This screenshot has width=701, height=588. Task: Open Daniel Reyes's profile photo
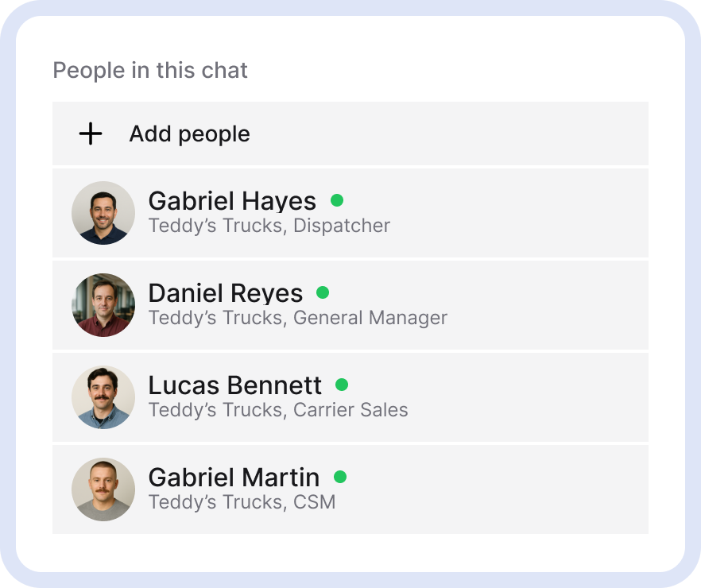[x=103, y=305]
